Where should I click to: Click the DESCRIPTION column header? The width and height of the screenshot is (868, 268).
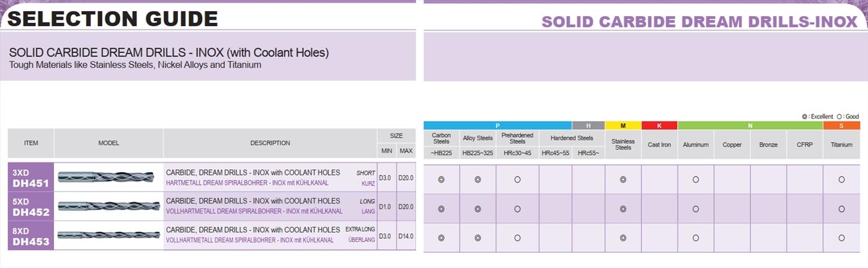coord(270,143)
